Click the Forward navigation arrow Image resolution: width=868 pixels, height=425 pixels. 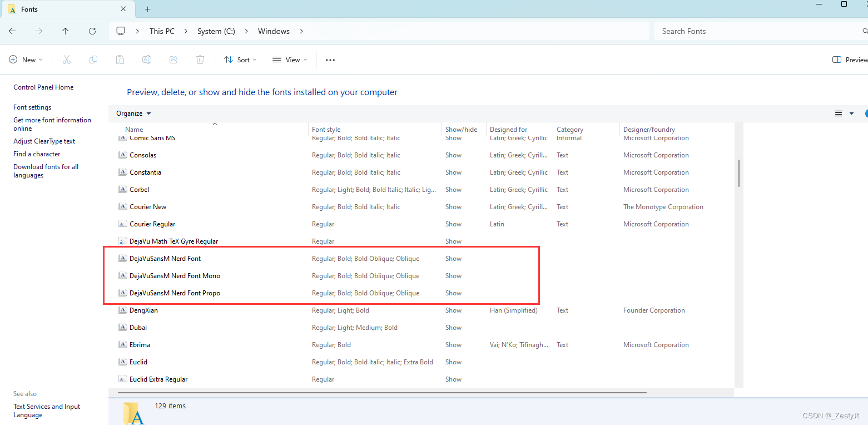[39, 31]
